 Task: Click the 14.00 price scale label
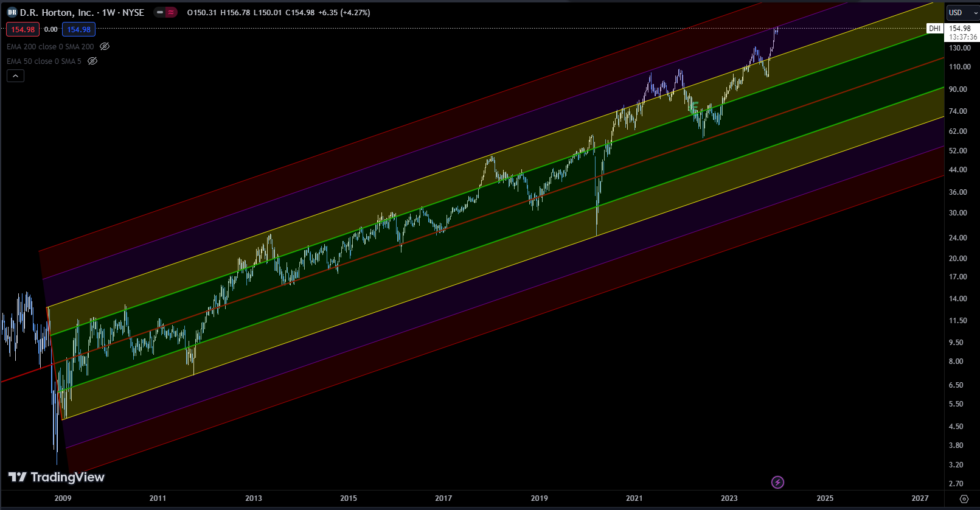coord(958,299)
